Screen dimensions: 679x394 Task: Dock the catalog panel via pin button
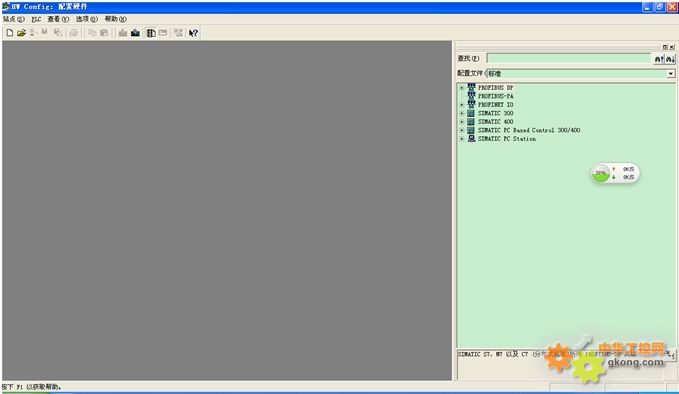tap(665, 47)
